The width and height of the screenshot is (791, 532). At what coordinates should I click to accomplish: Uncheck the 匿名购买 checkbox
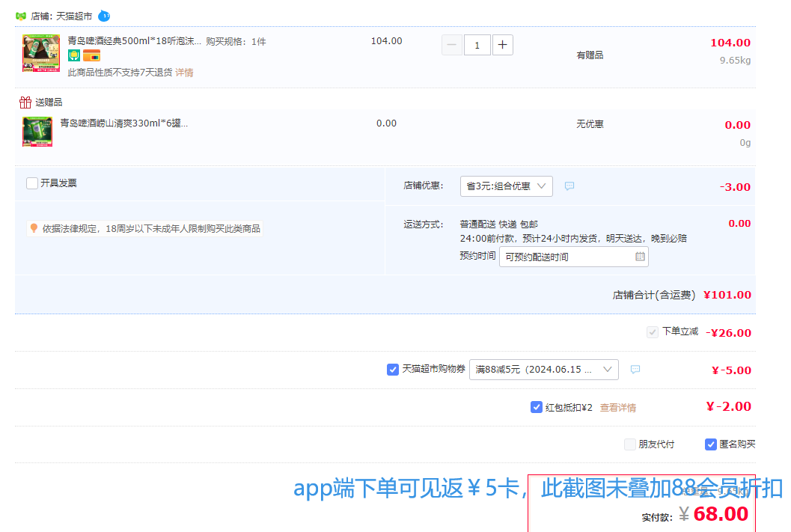point(710,444)
